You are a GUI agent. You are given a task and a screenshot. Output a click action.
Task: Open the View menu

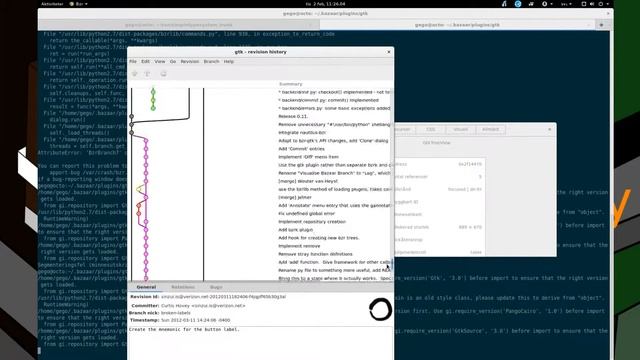click(x=160, y=62)
